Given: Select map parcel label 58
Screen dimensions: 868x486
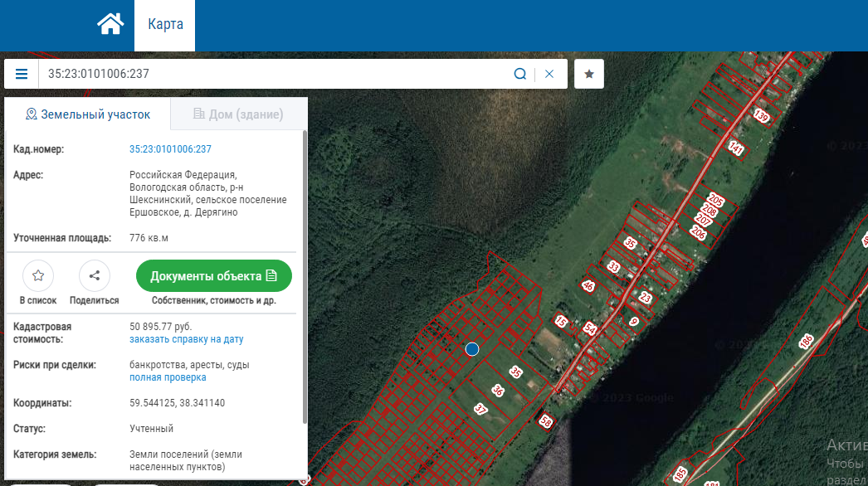Looking at the screenshot, I should [546, 421].
